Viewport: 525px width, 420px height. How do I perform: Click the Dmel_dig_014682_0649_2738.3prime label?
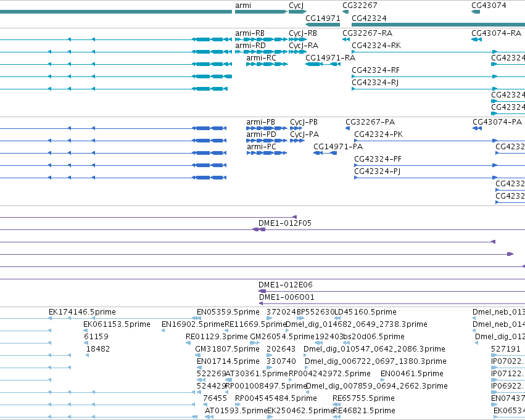click(x=356, y=324)
